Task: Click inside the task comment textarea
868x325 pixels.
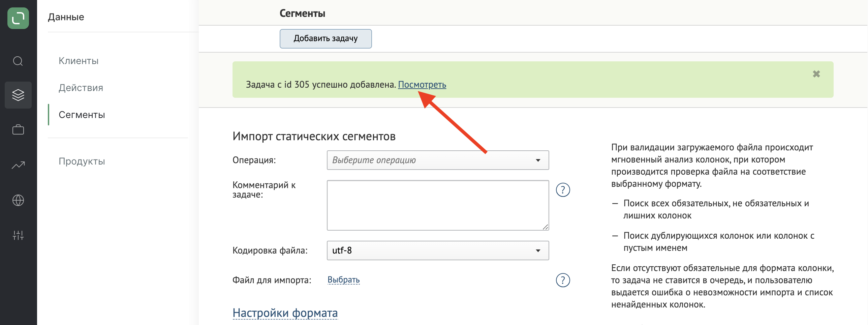Action: 438,205
